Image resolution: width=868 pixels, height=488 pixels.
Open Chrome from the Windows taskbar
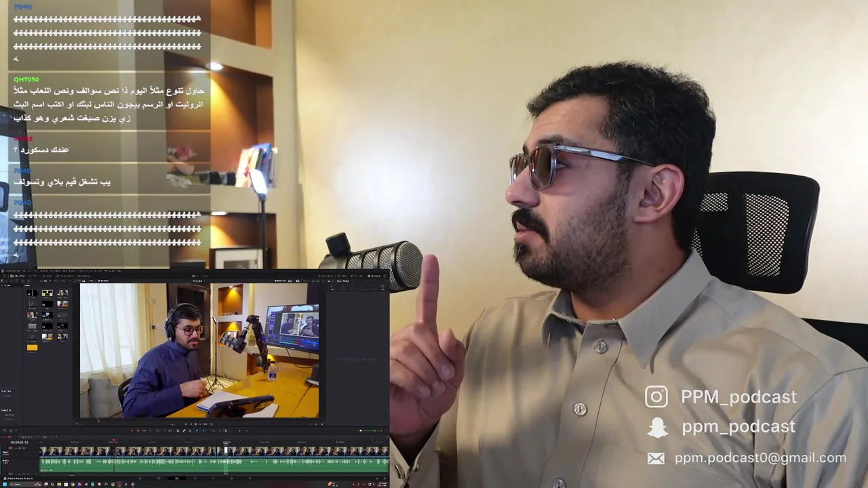(73, 484)
